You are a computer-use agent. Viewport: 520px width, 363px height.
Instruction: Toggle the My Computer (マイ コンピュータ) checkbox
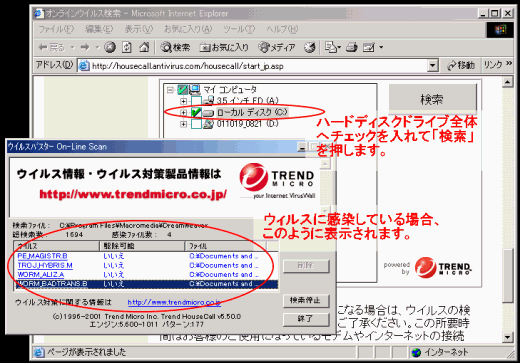coord(183,89)
